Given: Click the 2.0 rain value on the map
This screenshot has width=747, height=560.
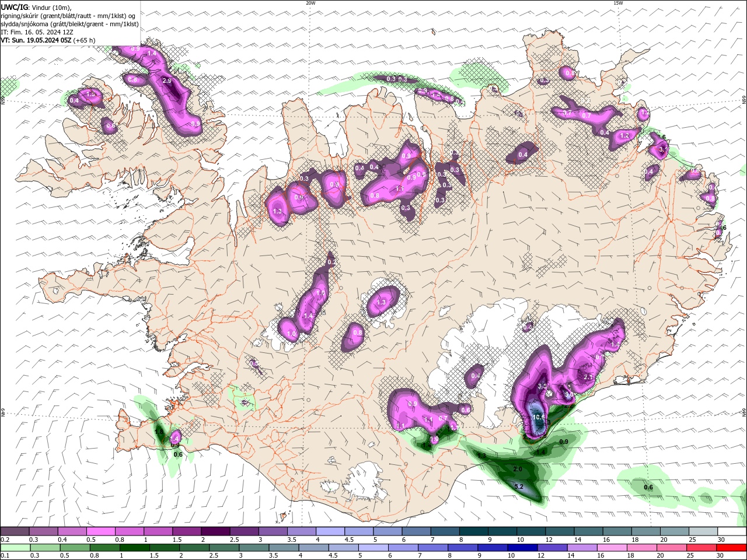Looking at the screenshot, I should (517, 469).
